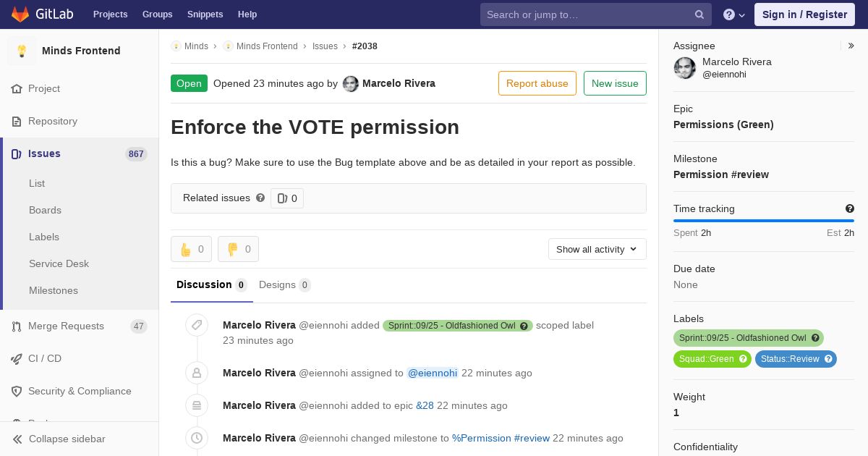868x456 pixels.
Task: Click the Merge Requests count badge 47
Action: click(x=139, y=326)
